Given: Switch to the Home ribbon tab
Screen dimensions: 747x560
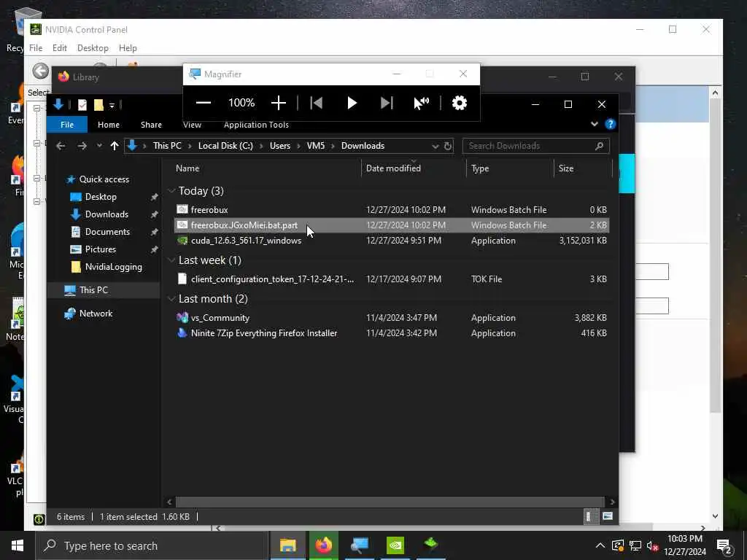Looking at the screenshot, I should [109, 125].
